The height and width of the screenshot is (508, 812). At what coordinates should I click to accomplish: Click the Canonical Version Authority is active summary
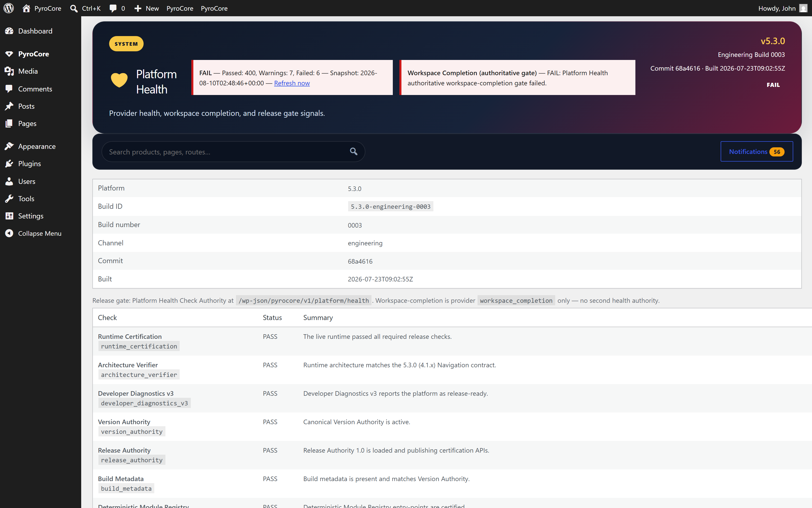[357, 422]
